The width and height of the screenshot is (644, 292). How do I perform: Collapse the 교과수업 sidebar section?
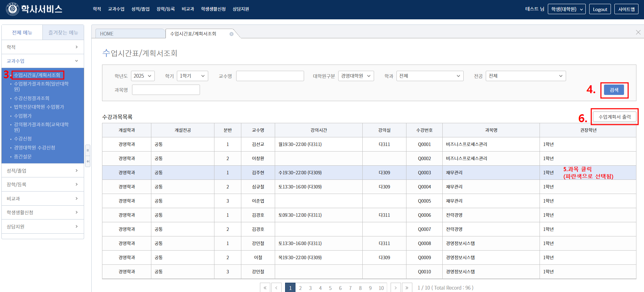(42, 61)
